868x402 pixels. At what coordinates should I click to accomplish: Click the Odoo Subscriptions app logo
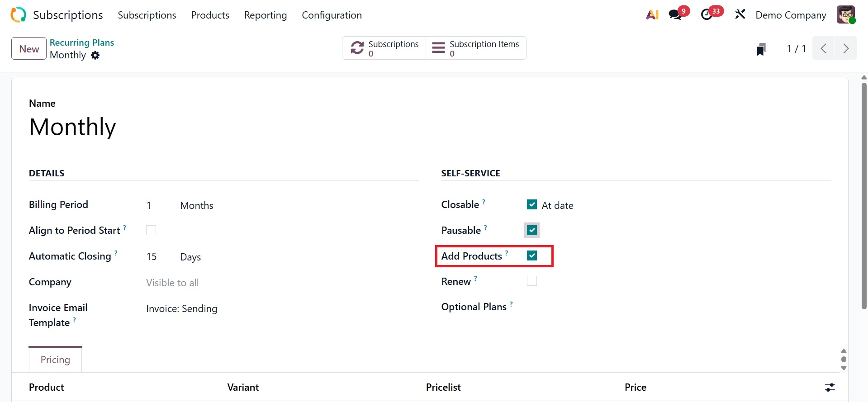[x=19, y=15]
